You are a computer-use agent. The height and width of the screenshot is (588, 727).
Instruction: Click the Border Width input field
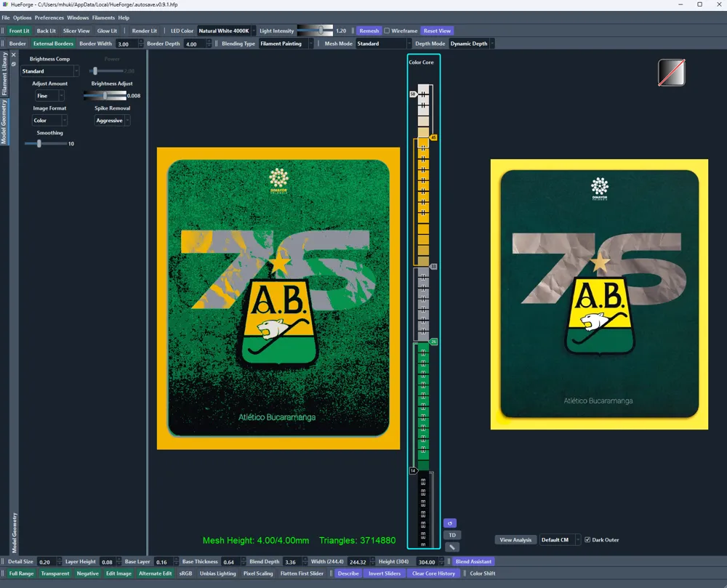[127, 44]
